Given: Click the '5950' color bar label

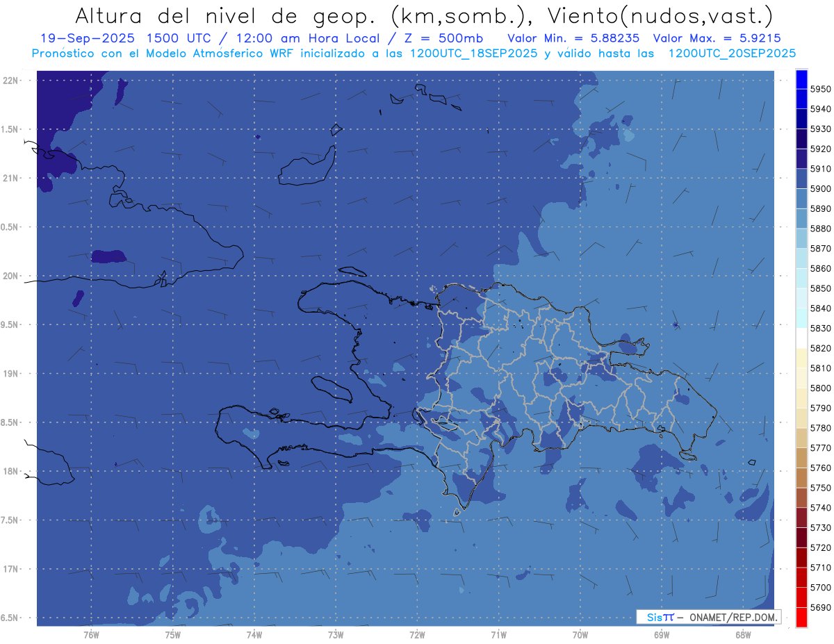Looking at the screenshot, I should click(821, 89).
